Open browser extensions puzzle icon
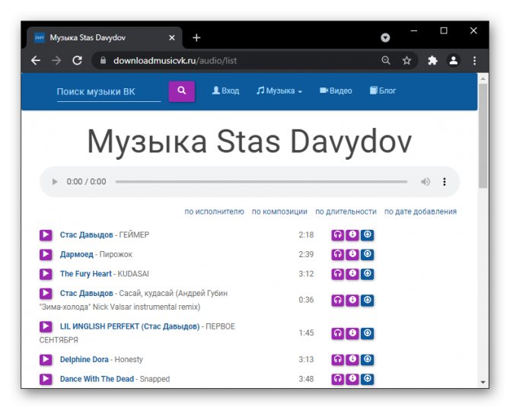 432,60
